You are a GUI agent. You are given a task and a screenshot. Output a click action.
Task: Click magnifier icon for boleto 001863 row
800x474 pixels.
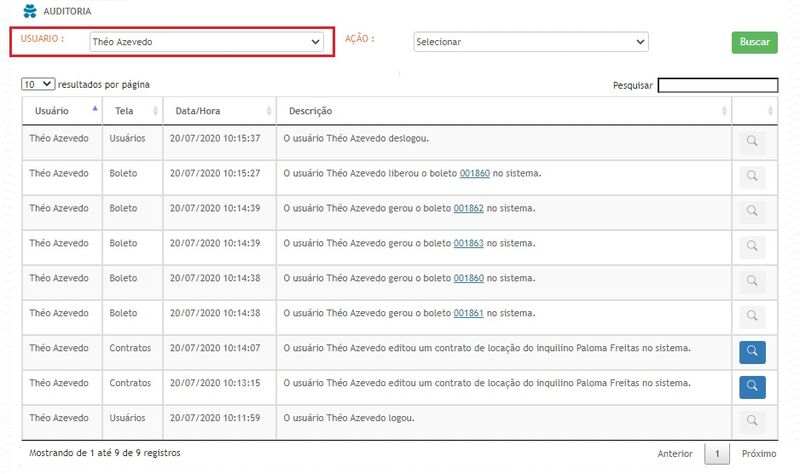(x=752, y=247)
